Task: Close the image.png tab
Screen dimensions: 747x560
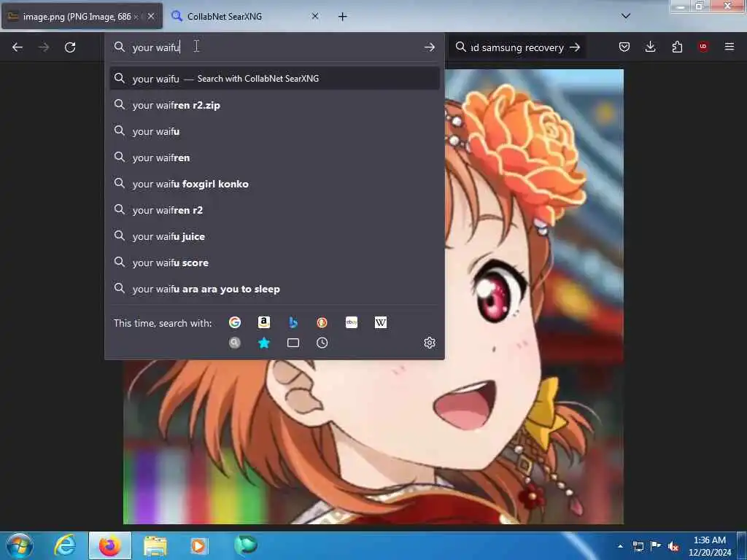Action: click(151, 16)
